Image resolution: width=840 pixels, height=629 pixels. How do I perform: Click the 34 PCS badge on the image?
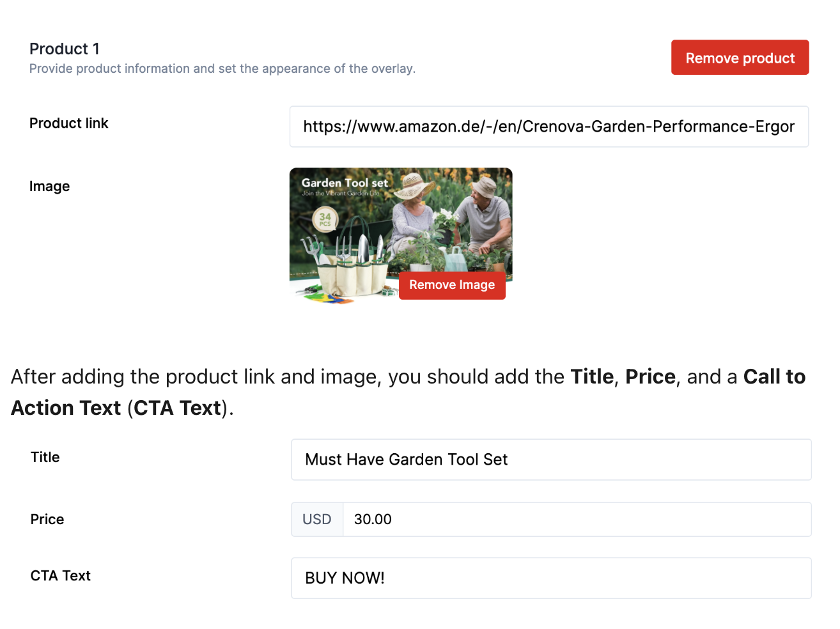point(325,219)
